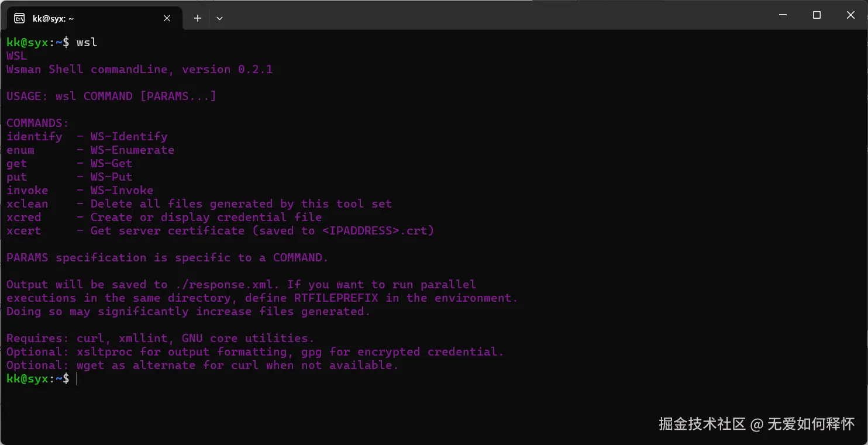The image size is (868, 445).
Task: Maximize the terminal window
Action: click(x=817, y=15)
